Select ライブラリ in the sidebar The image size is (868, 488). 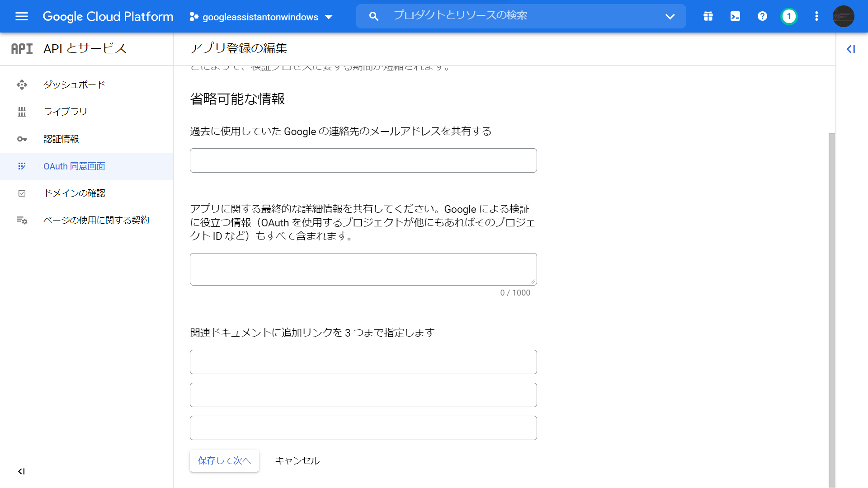click(65, 112)
